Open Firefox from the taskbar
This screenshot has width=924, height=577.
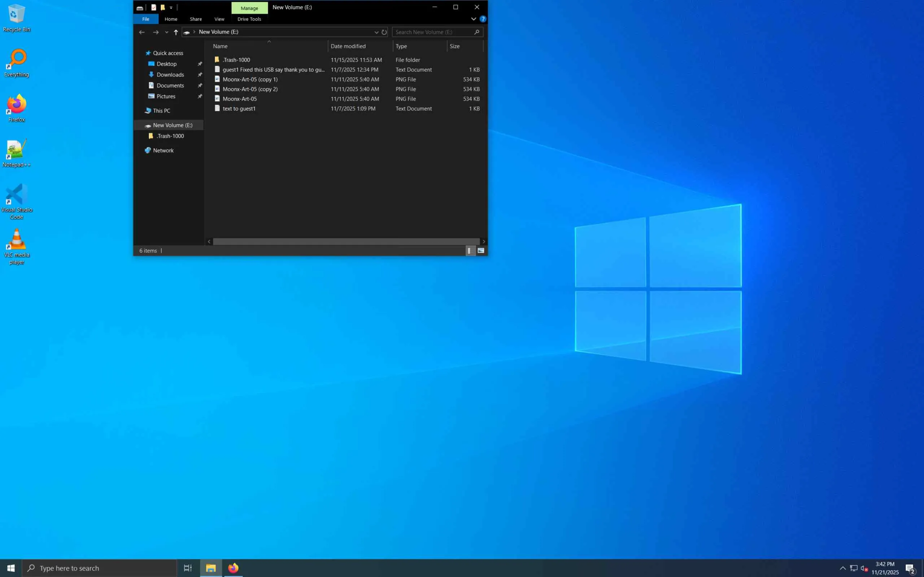[x=233, y=568]
